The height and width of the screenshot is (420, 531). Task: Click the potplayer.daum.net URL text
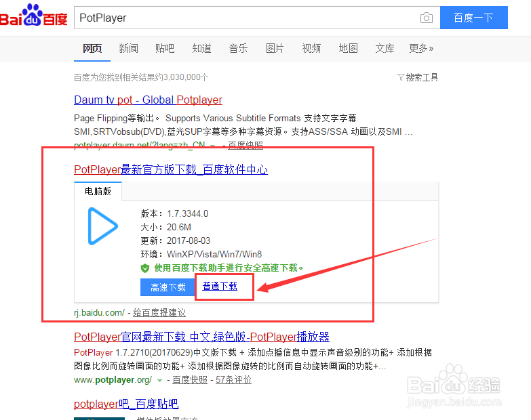140,145
